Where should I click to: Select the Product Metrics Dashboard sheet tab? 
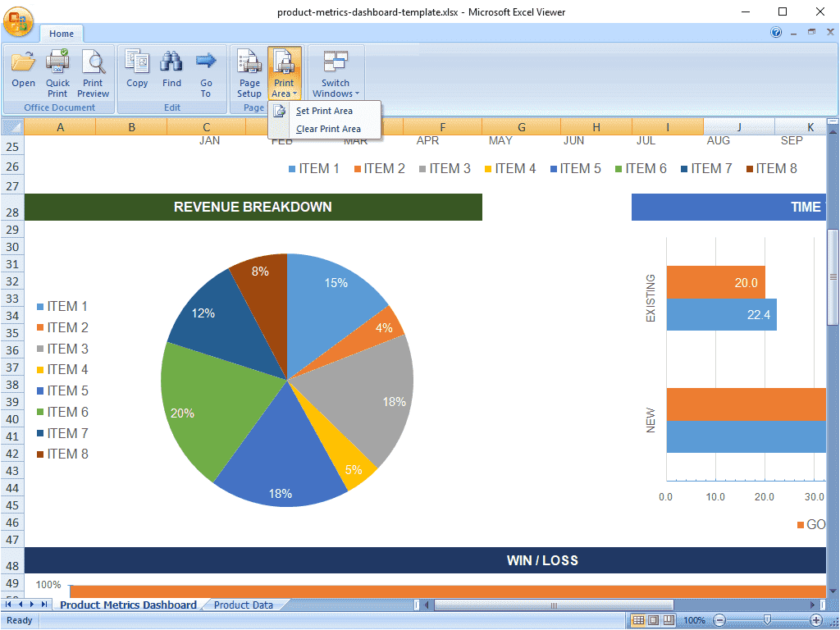(128, 605)
